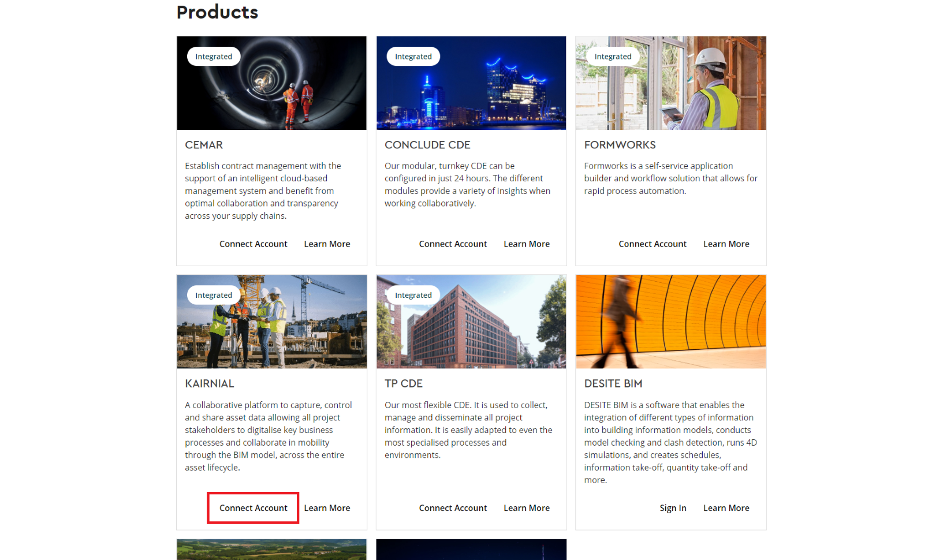The height and width of the screenshot is (560, 943).
Task: Click the DESITE BIM orange tunnel image
Action: [x=670, y=322]
